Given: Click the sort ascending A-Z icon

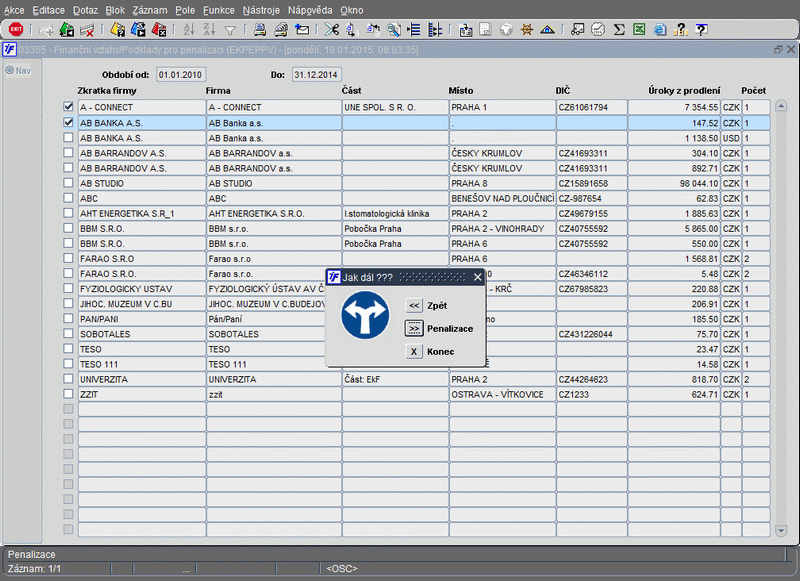Looking at the screenshot, I should 190,29.
